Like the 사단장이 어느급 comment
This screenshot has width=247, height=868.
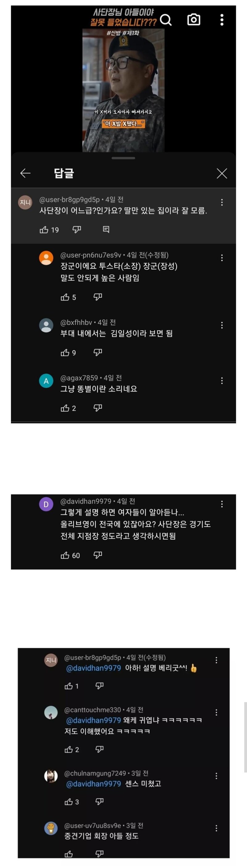44,229
